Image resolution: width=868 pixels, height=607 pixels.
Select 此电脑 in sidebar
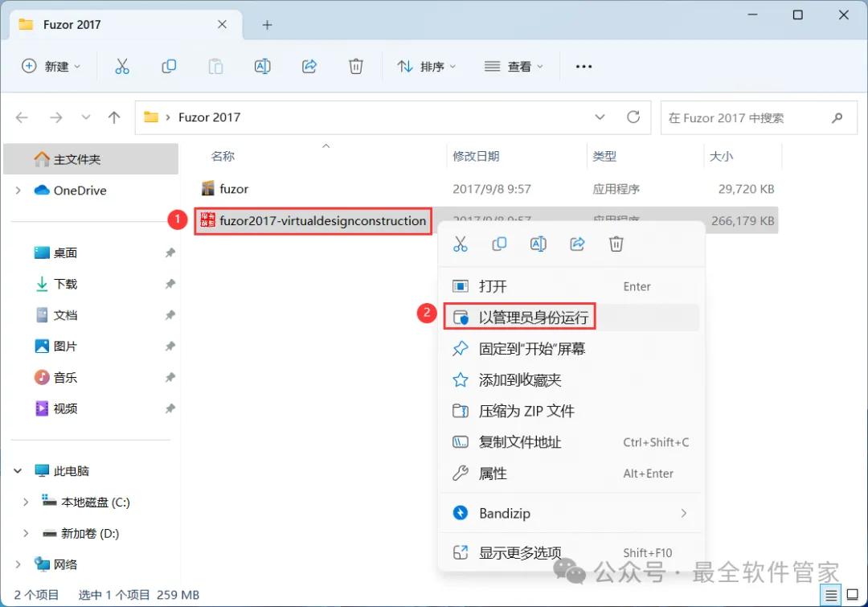91,471
